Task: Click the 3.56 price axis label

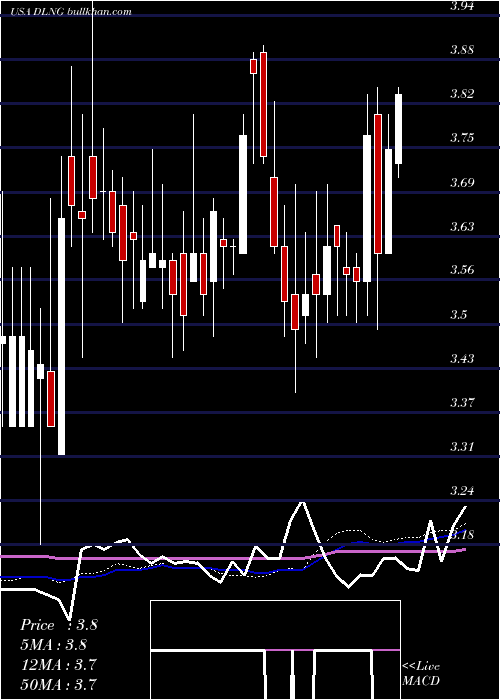Action: tap(464, 270)
